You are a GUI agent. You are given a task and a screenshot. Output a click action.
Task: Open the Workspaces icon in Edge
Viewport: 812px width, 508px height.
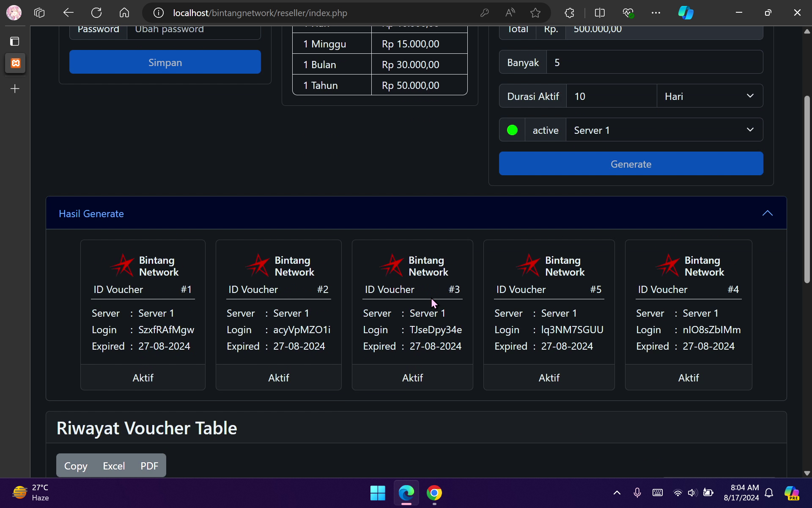pyautogui.click(x=39, y=13)
